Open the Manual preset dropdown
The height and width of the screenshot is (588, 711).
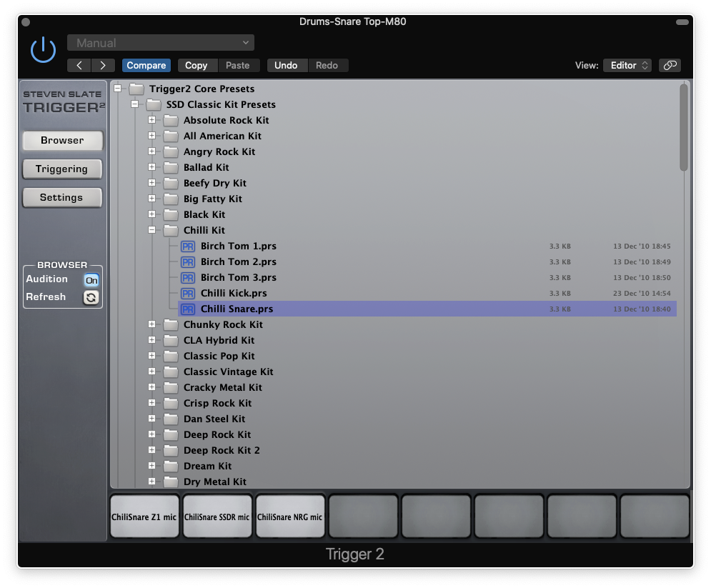point(160,42)
